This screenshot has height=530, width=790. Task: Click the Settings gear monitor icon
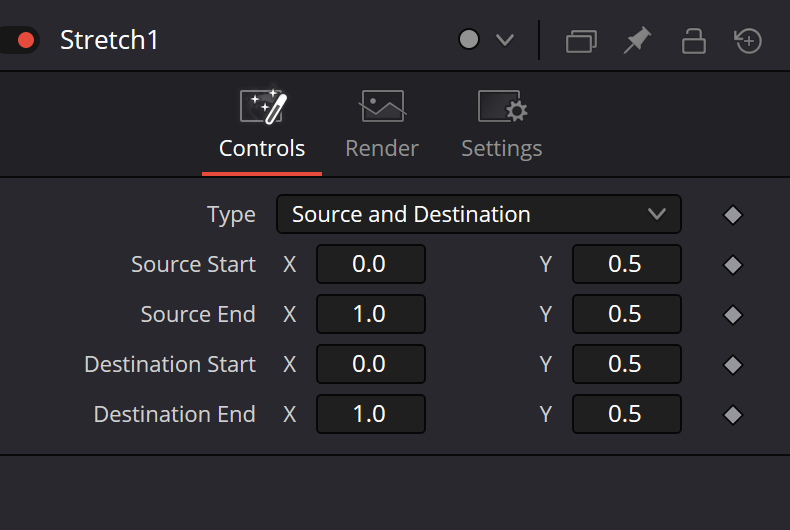click(502, 106)
